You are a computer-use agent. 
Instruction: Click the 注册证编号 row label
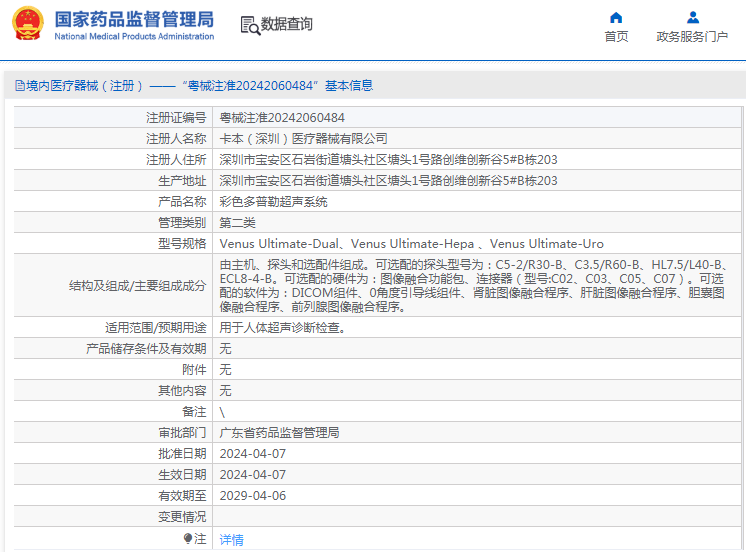(176, 118)
